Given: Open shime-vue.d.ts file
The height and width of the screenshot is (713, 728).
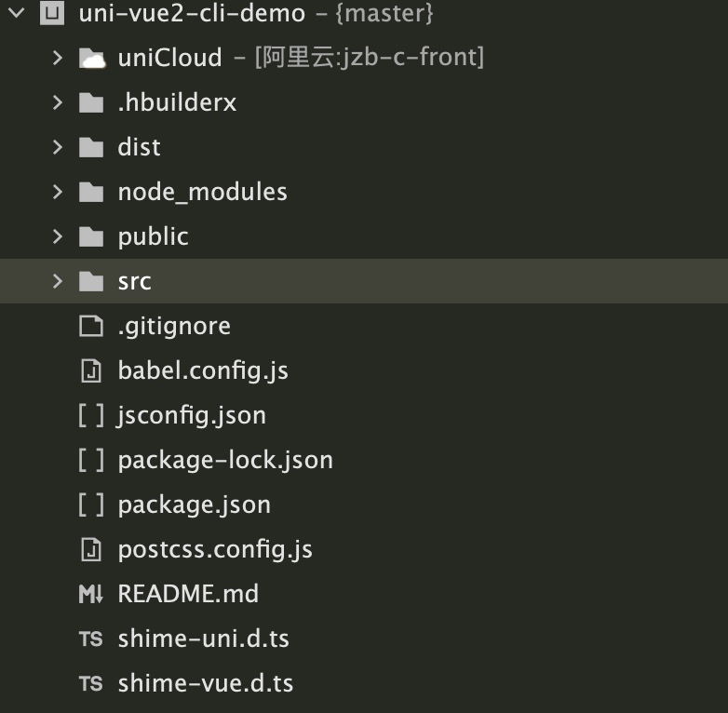Looking at the screenshot, I should pos(205,683).
